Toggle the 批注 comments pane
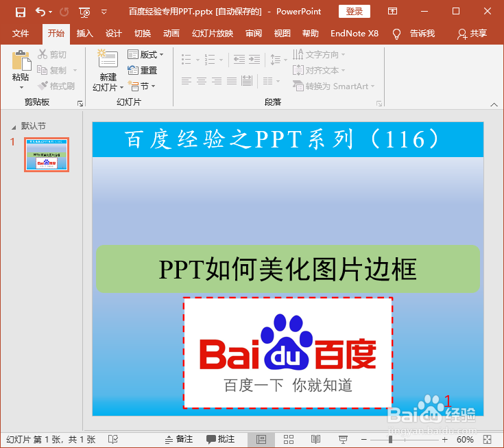 (220, 439)
